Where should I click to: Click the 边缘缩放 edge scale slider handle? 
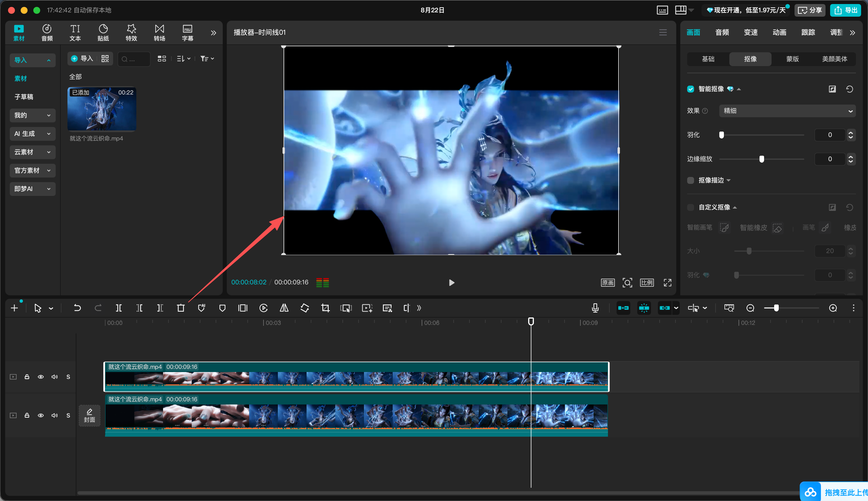(762, 159)
